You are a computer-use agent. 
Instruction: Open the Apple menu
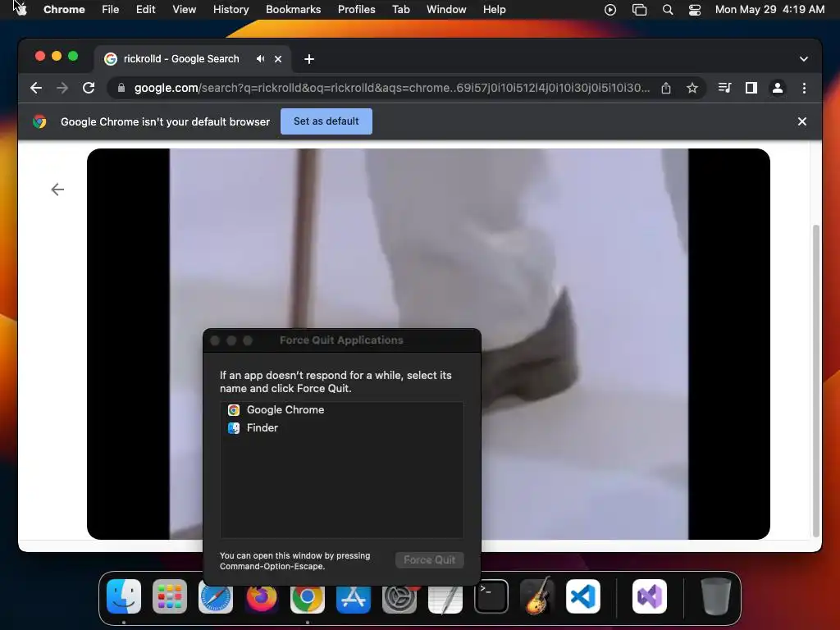coord(21,9)
